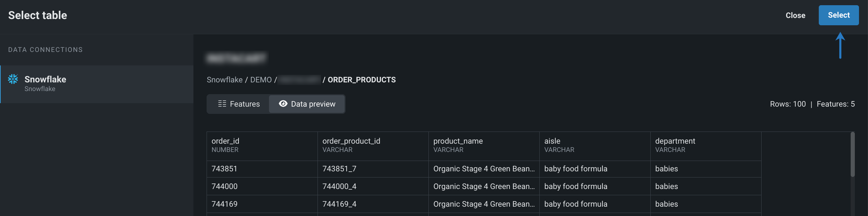Open the Snowflake breadcrumb link

tap(224, 80)
